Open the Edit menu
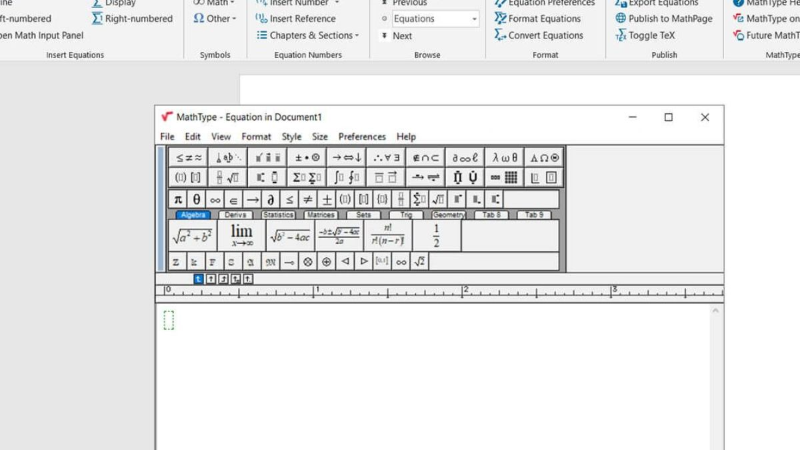Screen dimensions: 800x450 pos(192,137)
